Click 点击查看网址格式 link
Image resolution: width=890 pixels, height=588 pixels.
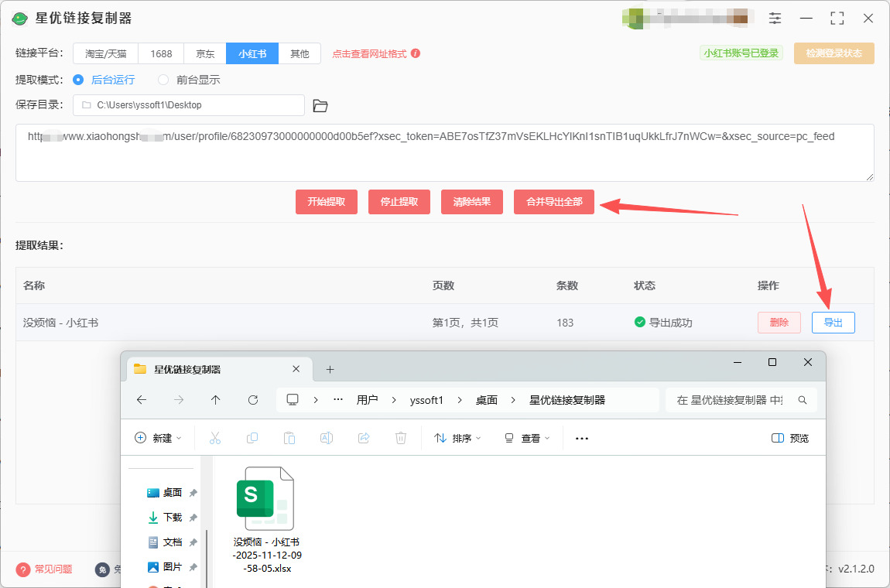369,54
